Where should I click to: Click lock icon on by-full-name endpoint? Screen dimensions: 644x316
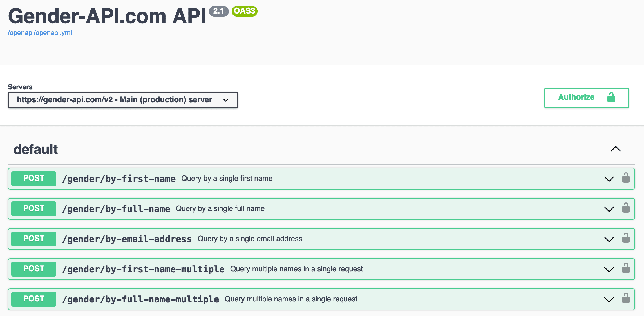click(x=626, y=208)
